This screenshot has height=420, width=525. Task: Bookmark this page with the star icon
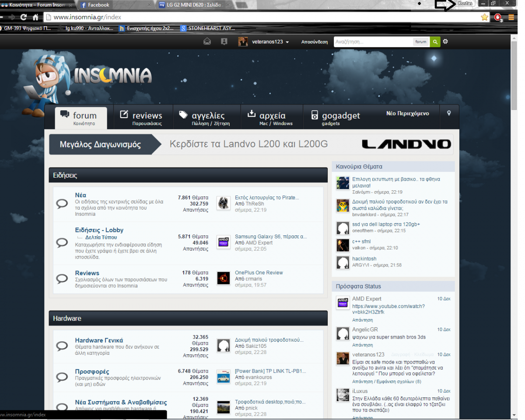point(484,17)
